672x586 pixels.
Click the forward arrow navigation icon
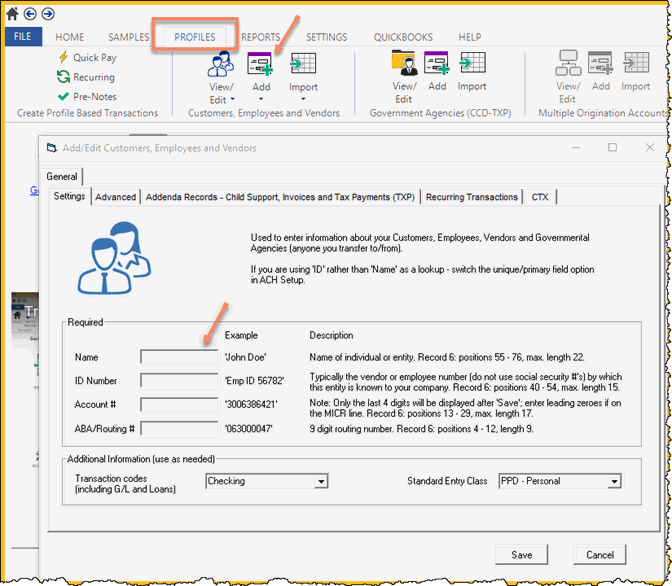[x=48, y=14]
